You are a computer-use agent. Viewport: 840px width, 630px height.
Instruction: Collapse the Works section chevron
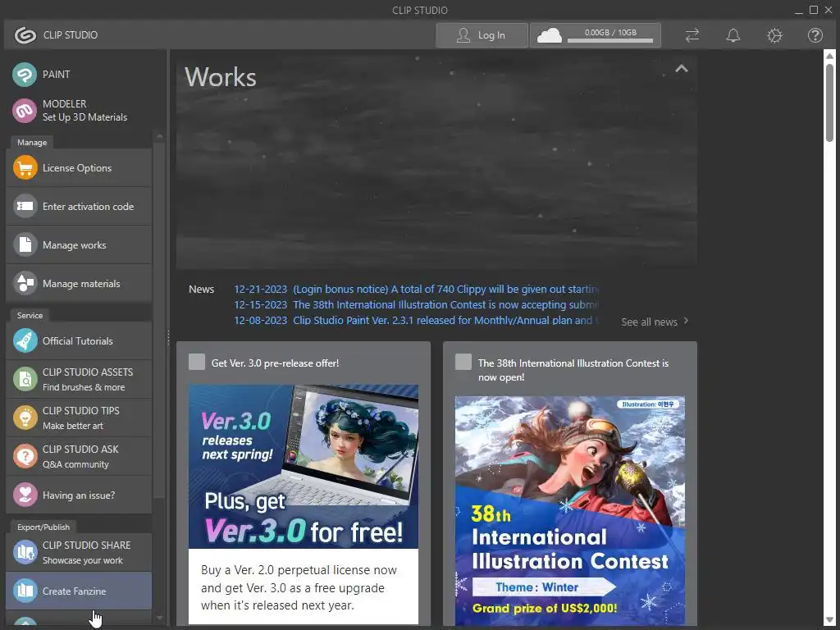click(x=682, y=69)
